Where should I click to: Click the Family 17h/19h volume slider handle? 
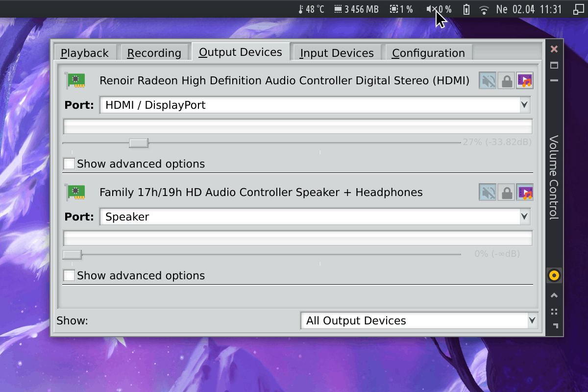72,254
